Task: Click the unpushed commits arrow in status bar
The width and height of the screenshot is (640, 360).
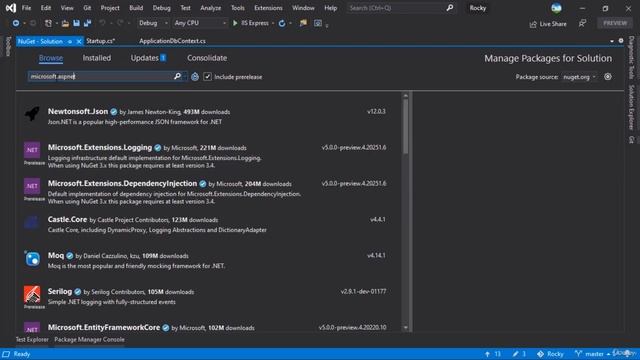Action: point(487,354)
